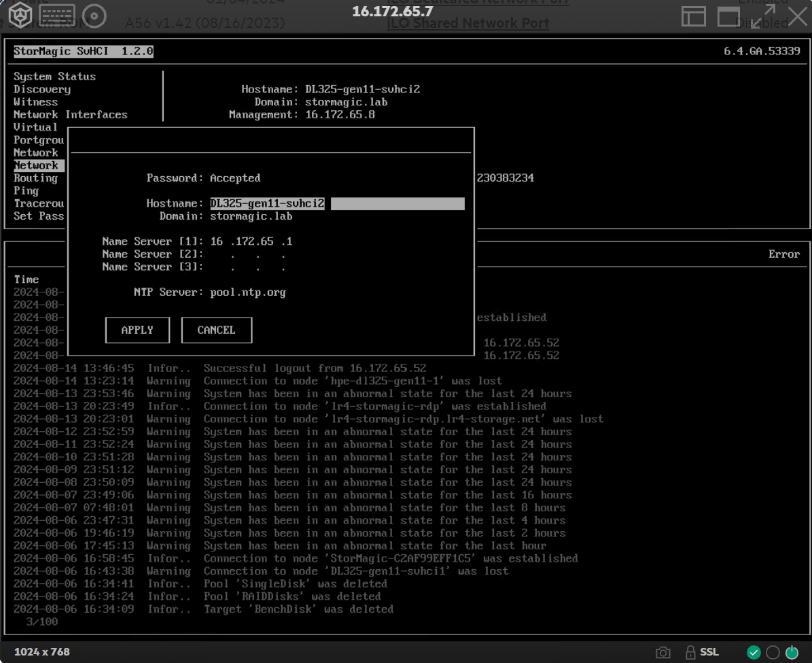Click the green power button icon
The height and width of the screenshot is (663, 812).
(x=792, y=652)
